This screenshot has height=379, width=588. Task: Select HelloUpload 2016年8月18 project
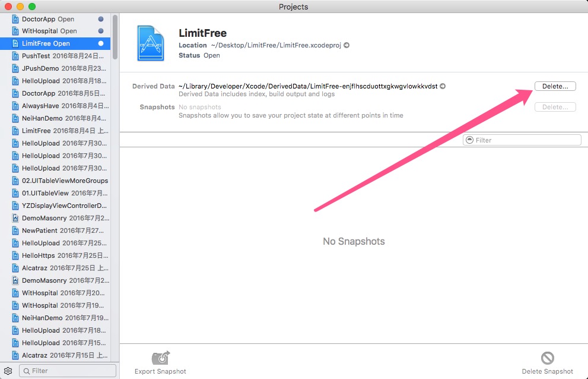tap(55, 81)
